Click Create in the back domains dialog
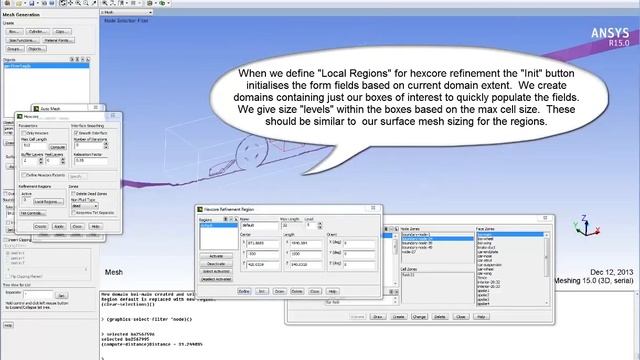Screen dimensions: 640x360 click(398, 317)
